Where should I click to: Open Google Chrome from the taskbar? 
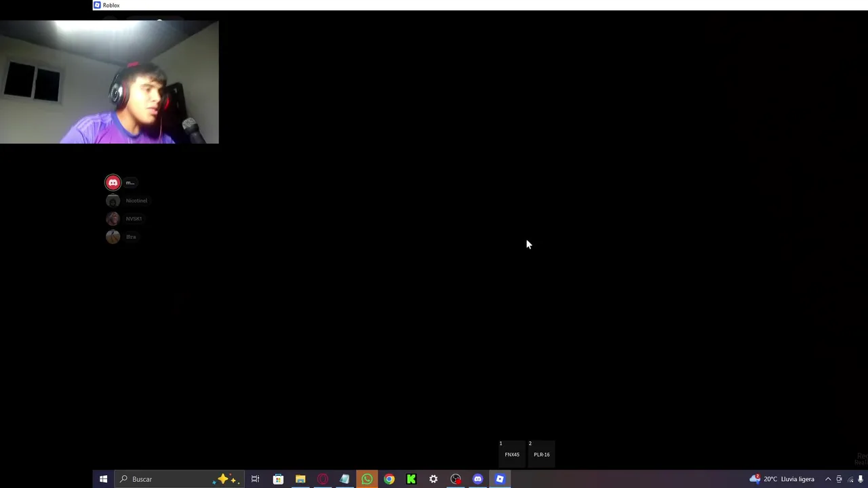(x=389, y=479)
